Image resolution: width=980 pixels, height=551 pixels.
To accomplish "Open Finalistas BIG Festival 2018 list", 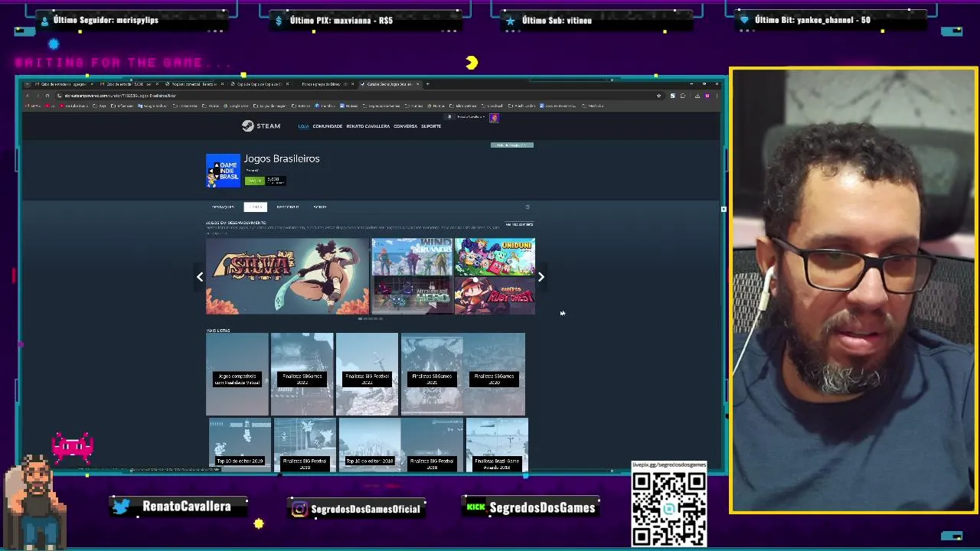I will point(432,444).
